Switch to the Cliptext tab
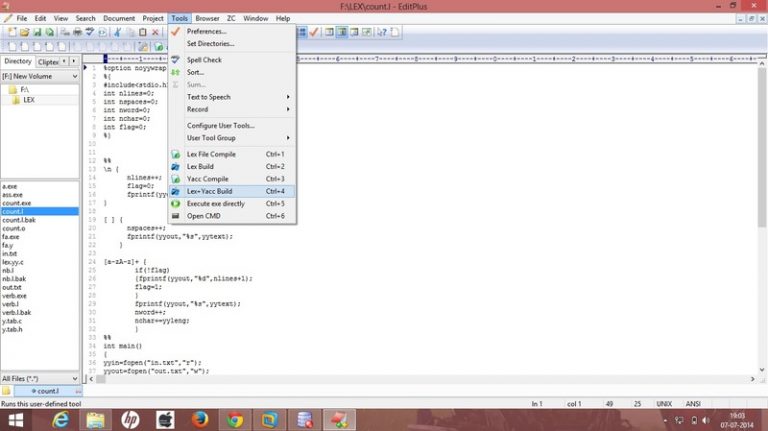Viewport: 768px width, 431px height. pos(48,62)
